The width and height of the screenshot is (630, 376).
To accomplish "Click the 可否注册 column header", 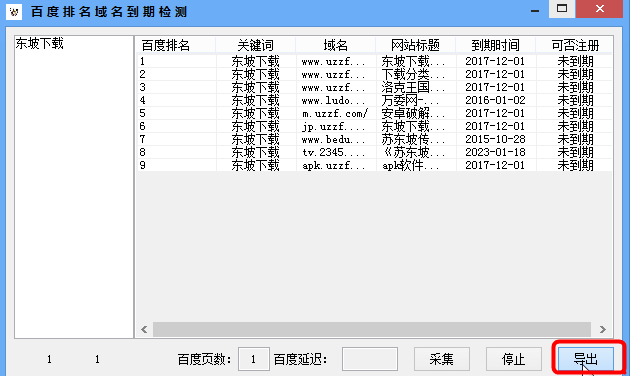I will point(575,45).
